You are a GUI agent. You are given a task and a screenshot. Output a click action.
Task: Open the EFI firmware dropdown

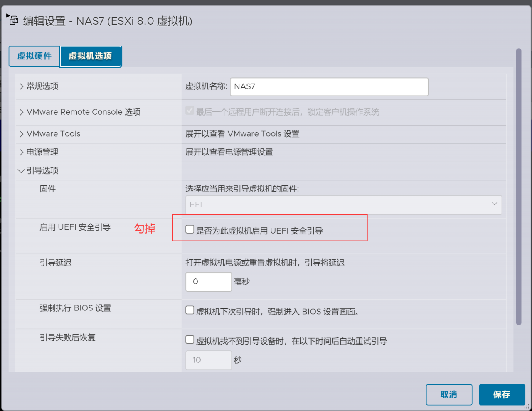343,204
